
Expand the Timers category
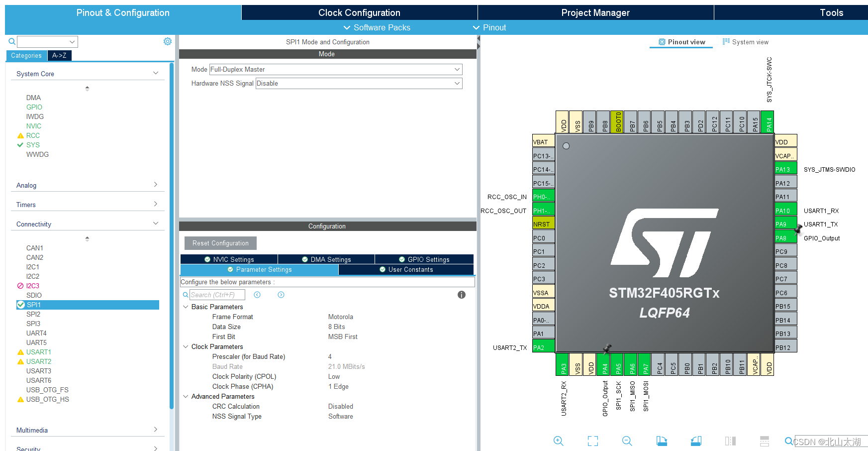tap(87, 205)
